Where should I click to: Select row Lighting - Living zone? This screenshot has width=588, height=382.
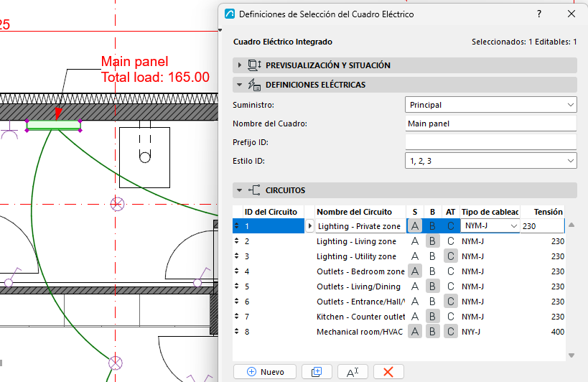(x=398, y=241)
